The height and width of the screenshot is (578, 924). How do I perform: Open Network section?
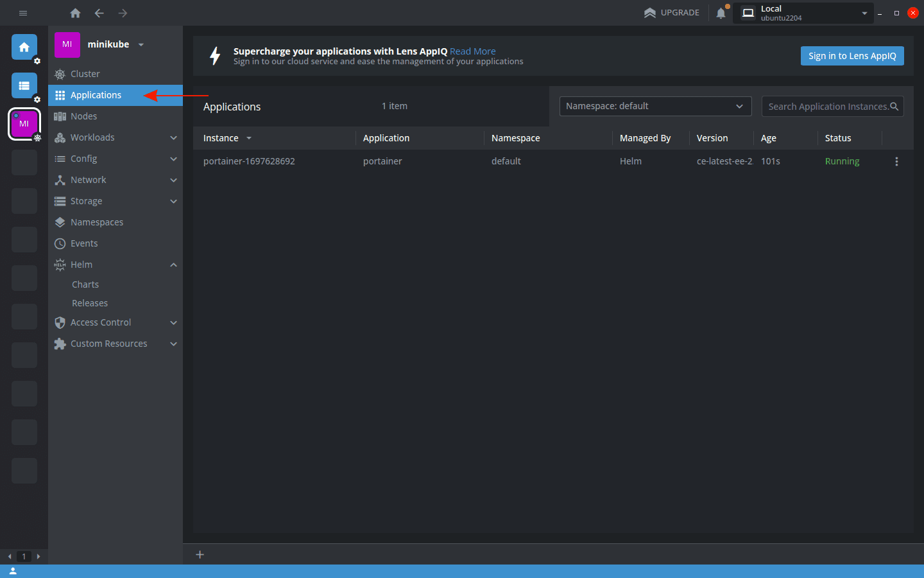tap(116, 180)
